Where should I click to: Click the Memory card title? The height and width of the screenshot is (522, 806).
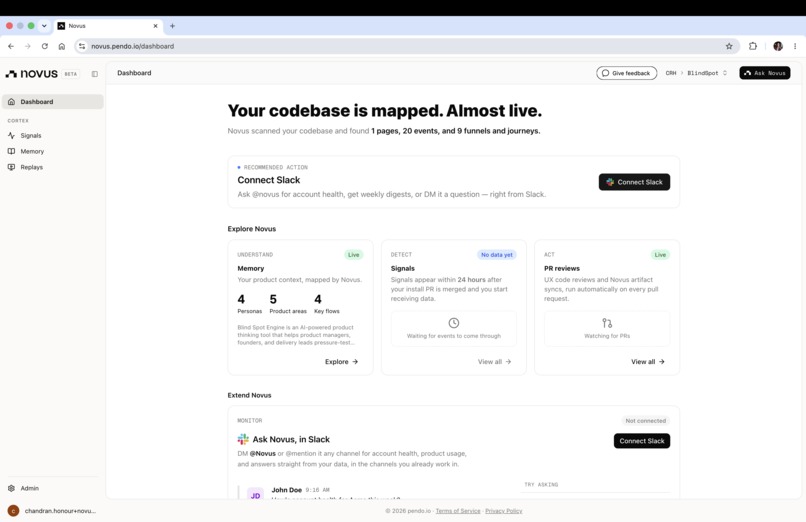251,268
